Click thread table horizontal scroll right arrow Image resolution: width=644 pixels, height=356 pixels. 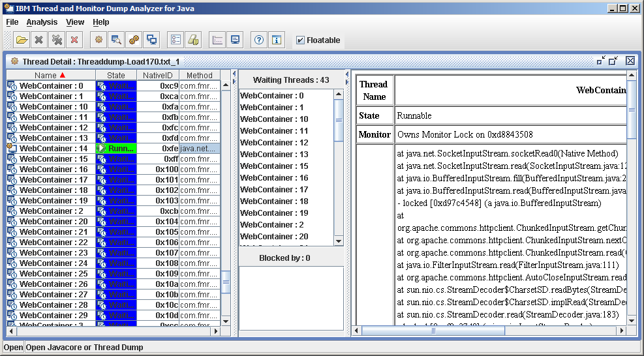point(216,331)
